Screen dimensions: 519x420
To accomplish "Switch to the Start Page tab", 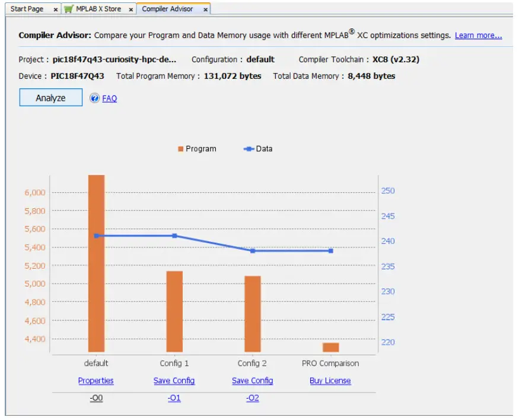I will [x=27, y=9].
